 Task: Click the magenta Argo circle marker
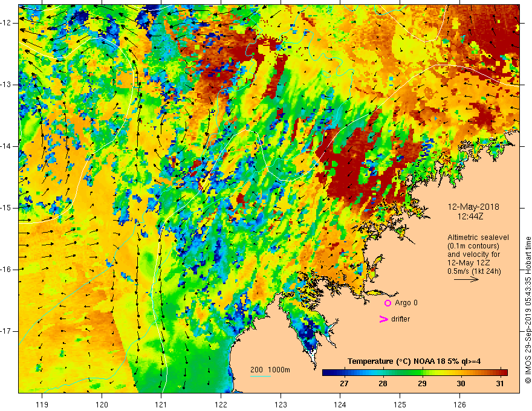(388, 303)
